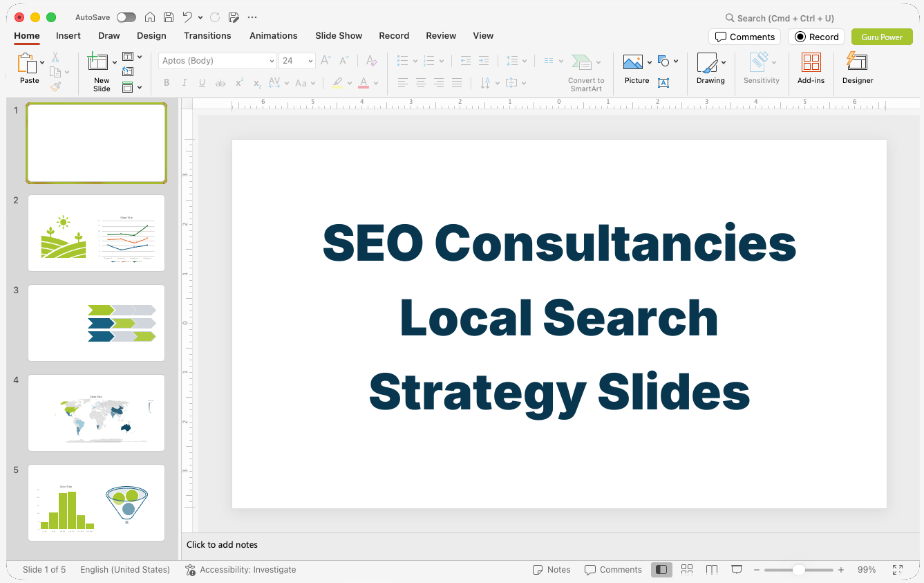Expand the New Slide dropdown arrow
The image size is (924, 583).
[115, 62]
